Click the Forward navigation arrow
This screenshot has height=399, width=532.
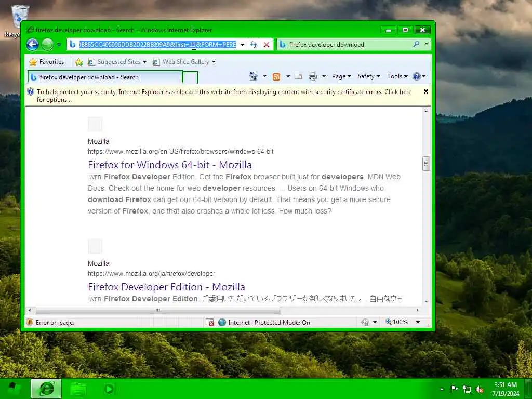click(x=47, y=45)
